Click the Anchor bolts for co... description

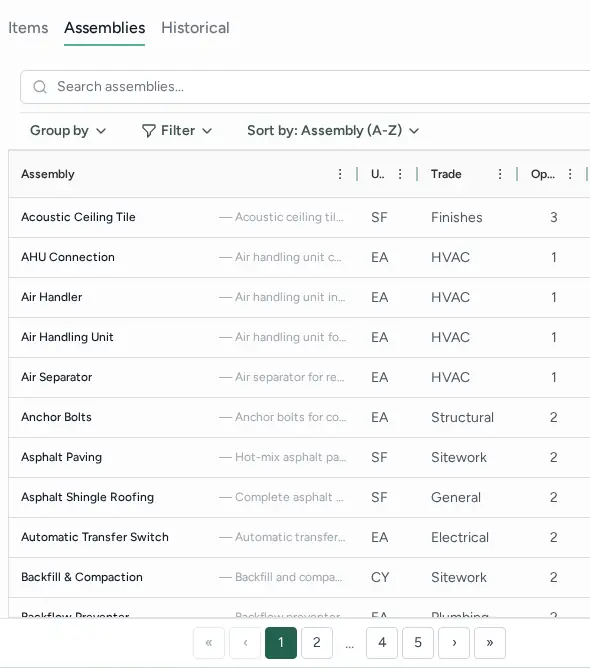[x=291, y=417]
